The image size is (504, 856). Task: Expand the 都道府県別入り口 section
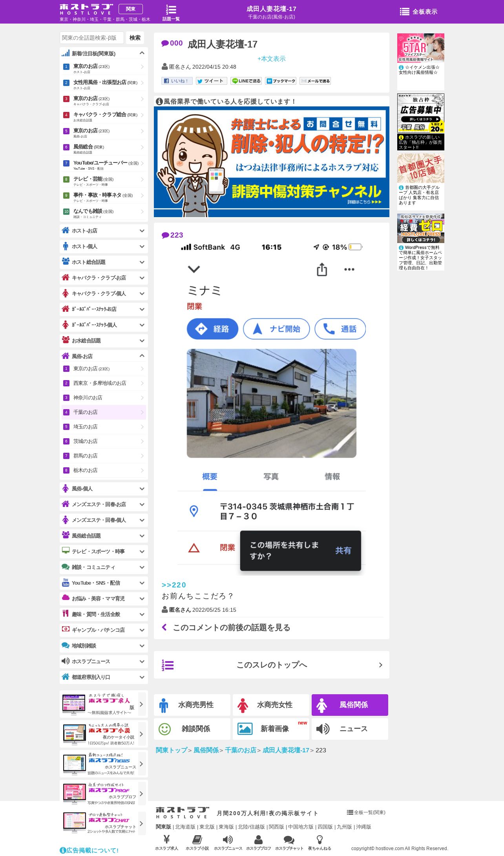104,677
